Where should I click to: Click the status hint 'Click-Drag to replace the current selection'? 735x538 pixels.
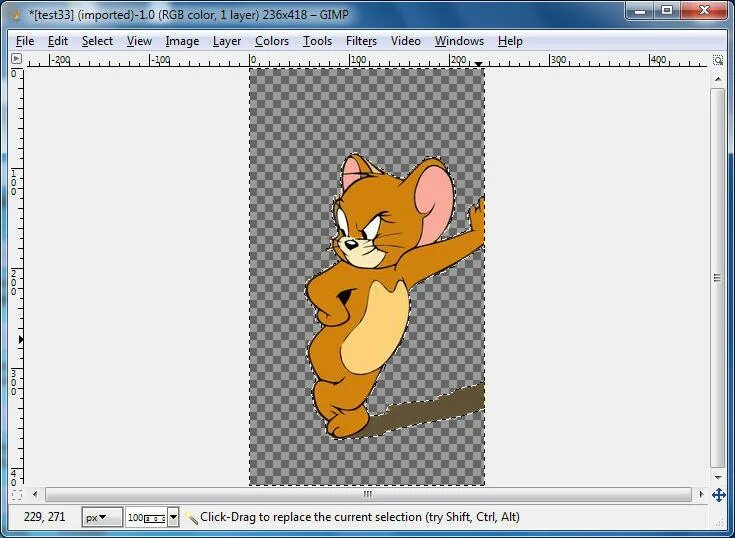[x=311, y=517]
